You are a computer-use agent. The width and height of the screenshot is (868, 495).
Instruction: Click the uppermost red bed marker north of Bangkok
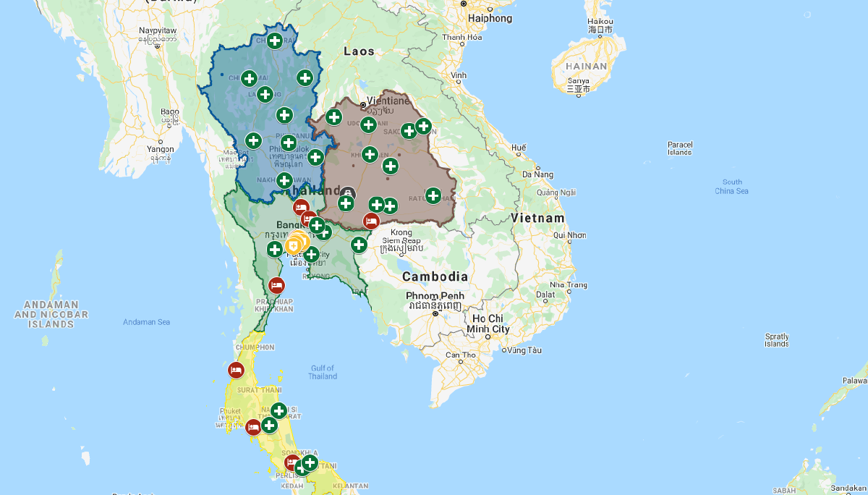[x=301, y=208]
